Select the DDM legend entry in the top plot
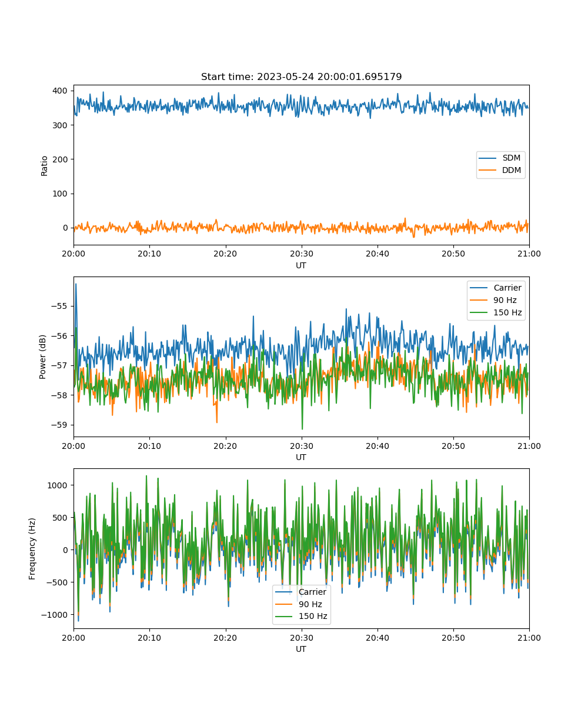The image size is (588, 706). coord(501,170)
